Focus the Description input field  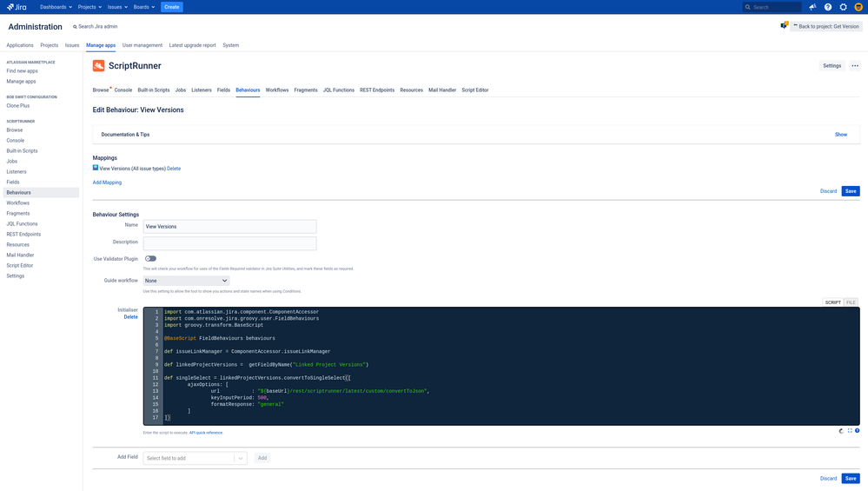click(229, 243)
